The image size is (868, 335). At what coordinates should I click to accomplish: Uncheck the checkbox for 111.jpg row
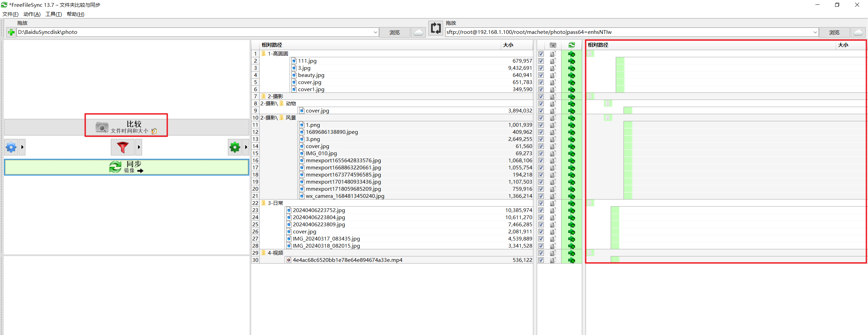(x=541, y=61)
